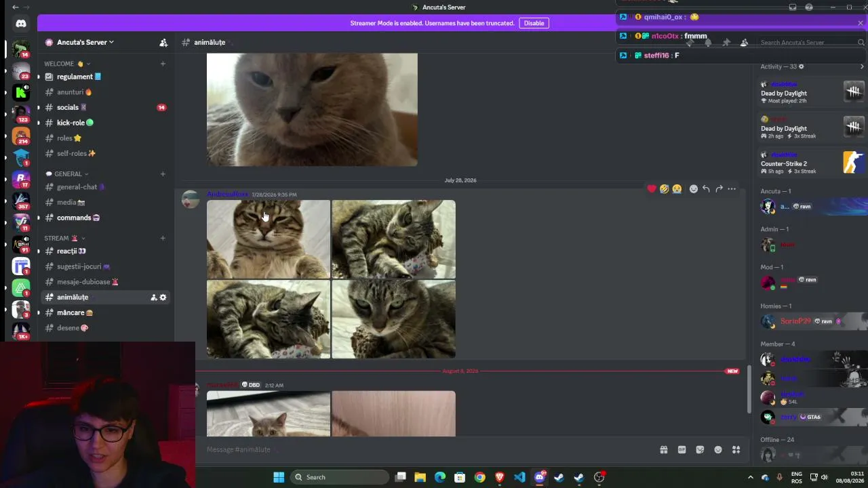Open more options for the message
The width and height of the screenshot is (868, 488).
[x=732, y=189]
